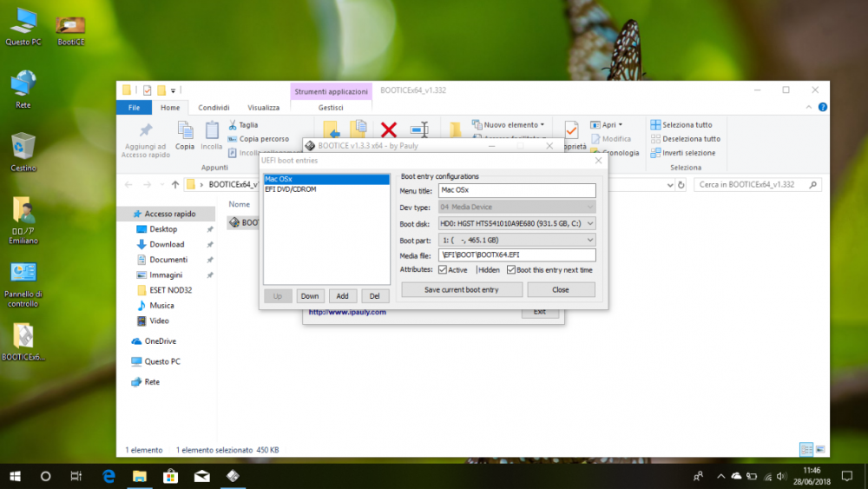Open Task View on the taskbar
Screen dimensions: 868x489
click(x=76, y=476)
